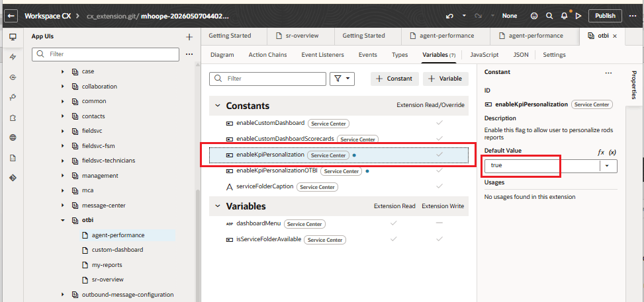Open the notifications bell
This screenshot has height=302, width=644.
[565, 16]
